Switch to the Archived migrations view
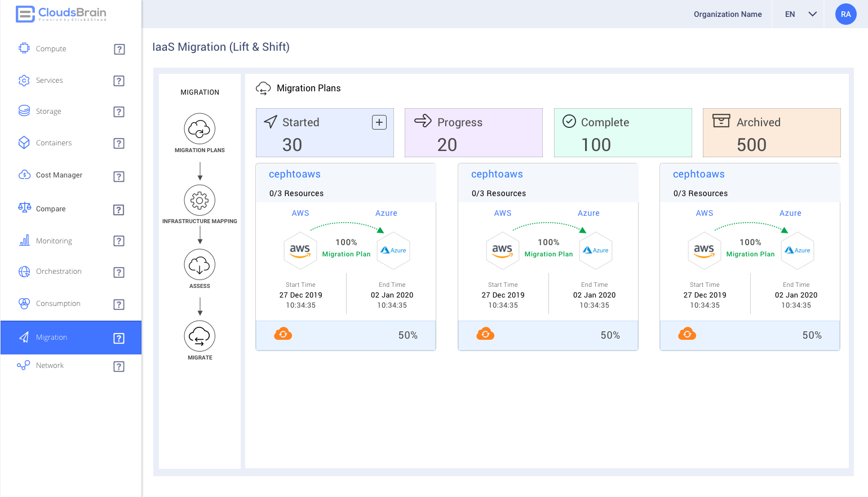 [772, 132]
